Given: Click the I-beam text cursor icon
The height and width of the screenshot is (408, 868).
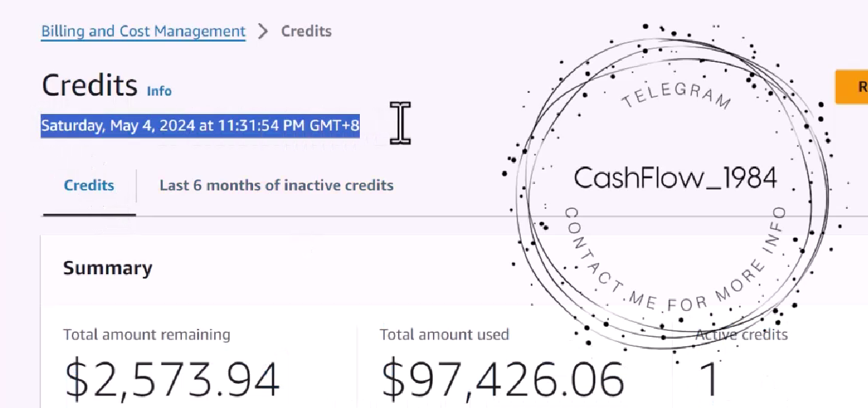Looking at the screenshot, I should pyautogui.click(x=400, y=123).
